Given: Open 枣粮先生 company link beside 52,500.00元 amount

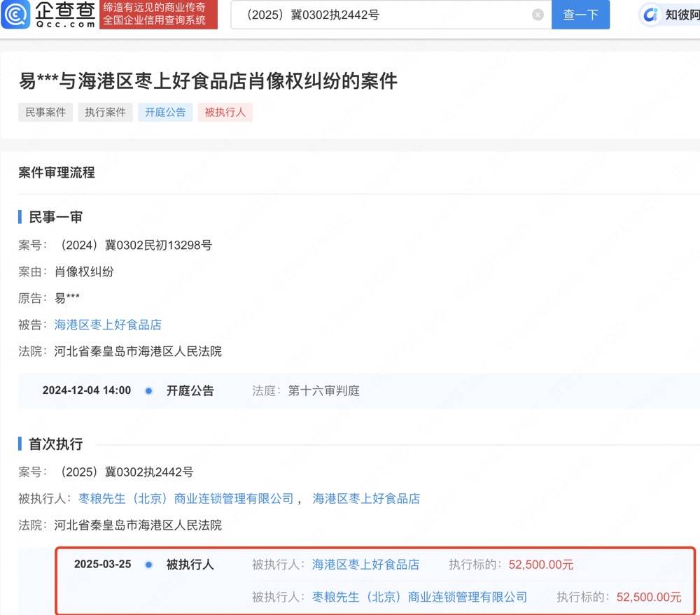Looking at the screenshot, I should pyautogui.click(x=419, y=597).
